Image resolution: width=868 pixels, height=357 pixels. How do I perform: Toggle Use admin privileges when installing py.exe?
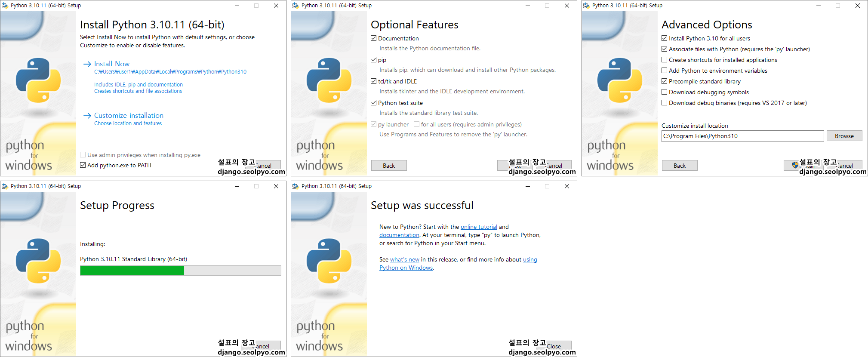tap(83, 155)
